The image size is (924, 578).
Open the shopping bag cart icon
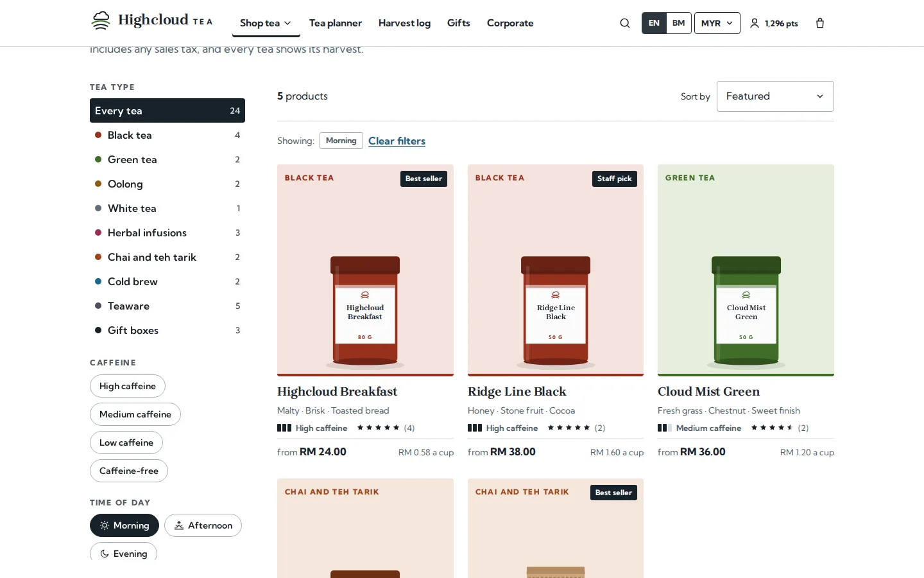click(x=820, y=23)
